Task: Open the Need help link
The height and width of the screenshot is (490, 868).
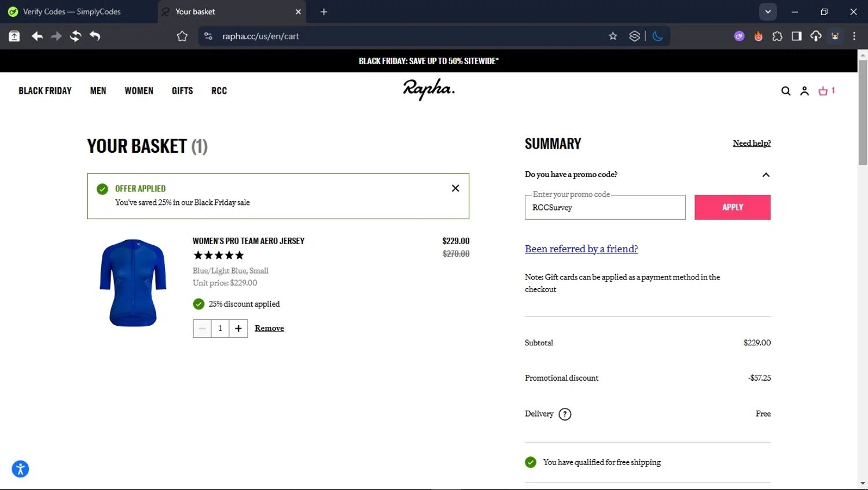Action: [x=752, y=143]
